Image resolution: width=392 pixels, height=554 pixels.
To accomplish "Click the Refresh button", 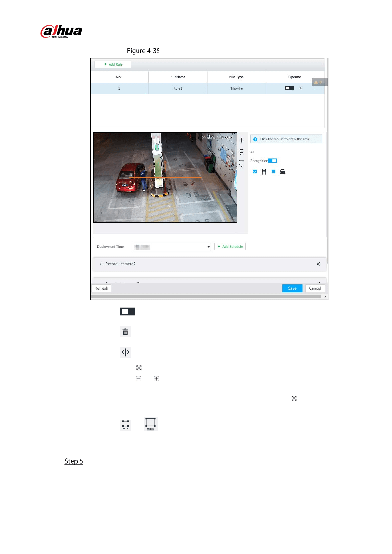I will [x=101, y=288].
